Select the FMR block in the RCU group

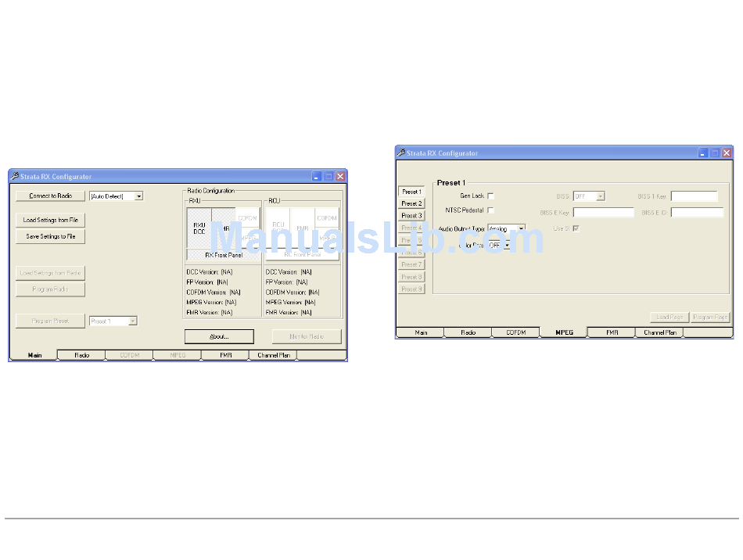(x=303, y=228)
